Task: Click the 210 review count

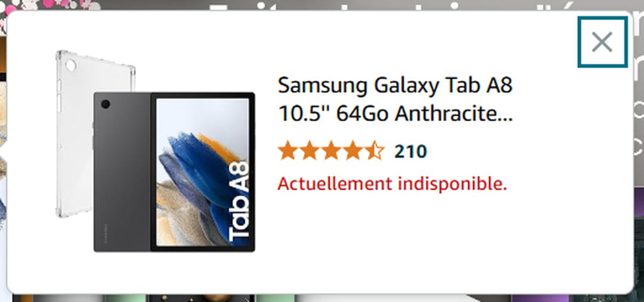Action: pos(410,152)
